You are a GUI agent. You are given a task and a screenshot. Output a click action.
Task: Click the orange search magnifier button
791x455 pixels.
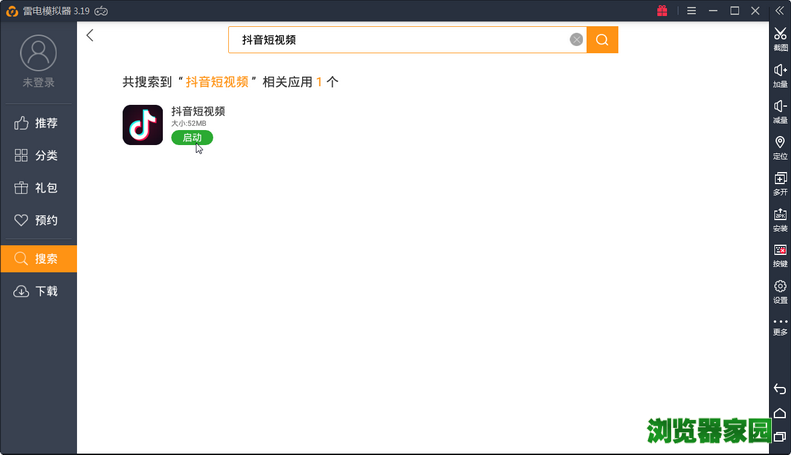602,40
